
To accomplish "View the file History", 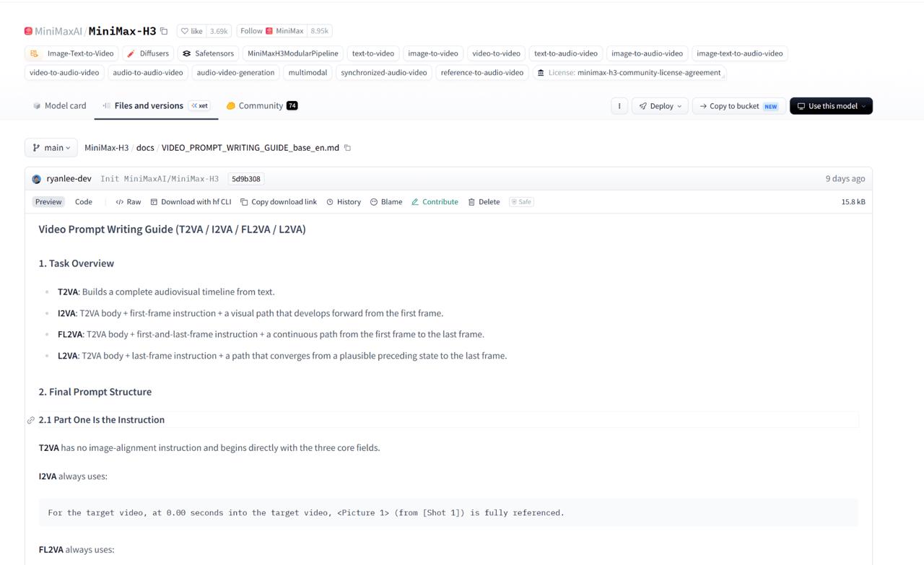I will pos(344,202).
